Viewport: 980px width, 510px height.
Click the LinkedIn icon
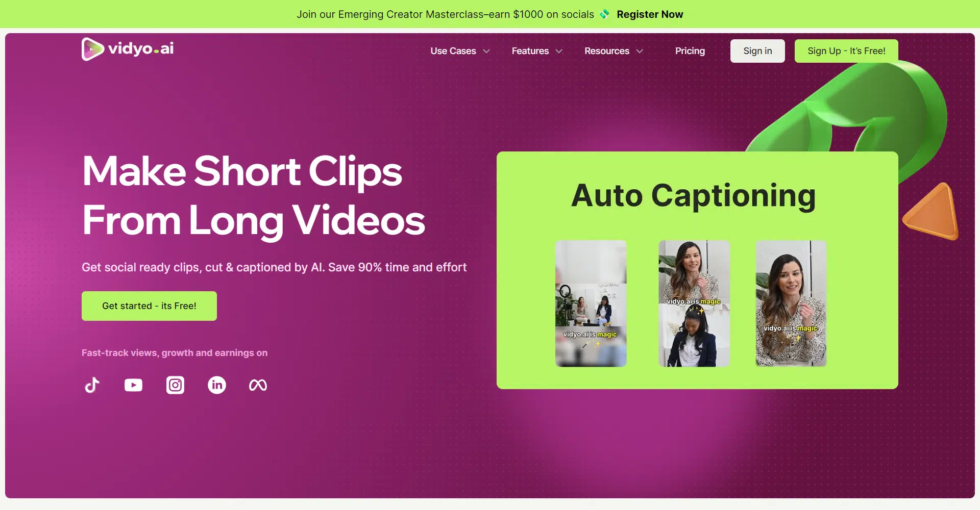tap(217, 385)
